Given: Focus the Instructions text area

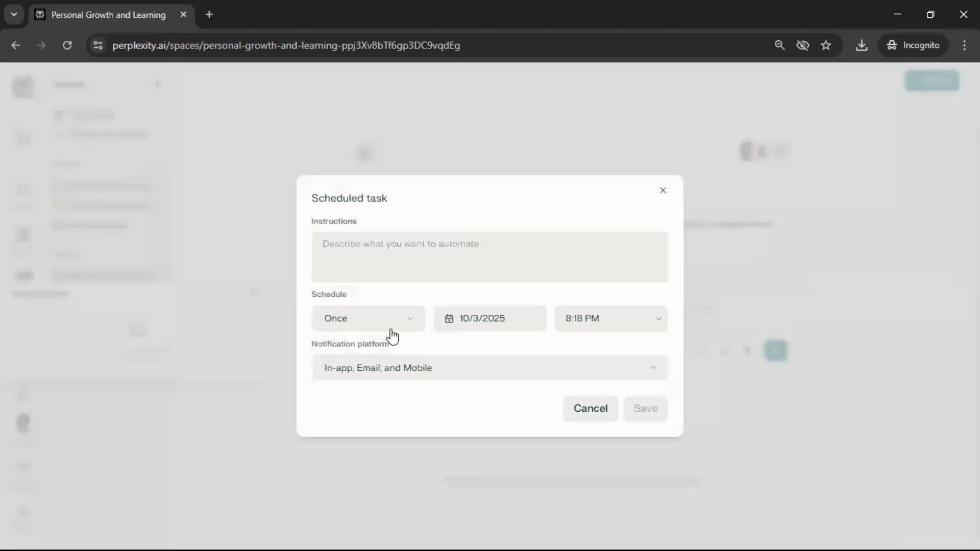Looking at the screenshot, I should [x=489, y=257].
